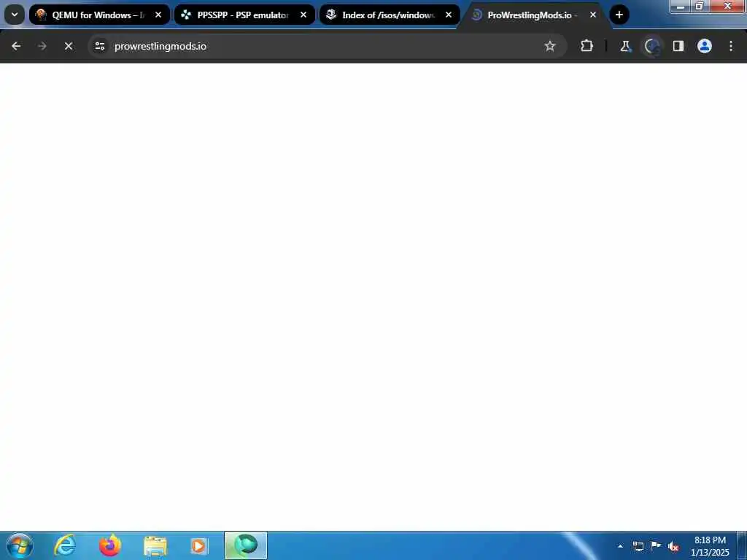The height and width of the screenshot is (560, 747).
Task: Open network status tray icon
Action: coord(638,546)
